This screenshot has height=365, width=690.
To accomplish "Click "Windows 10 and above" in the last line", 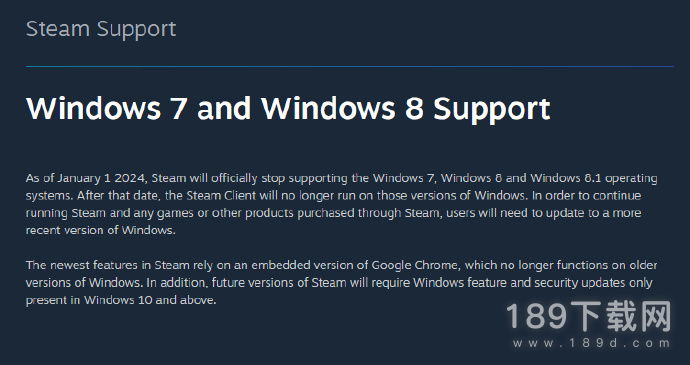I will click(x=150, y=300).
